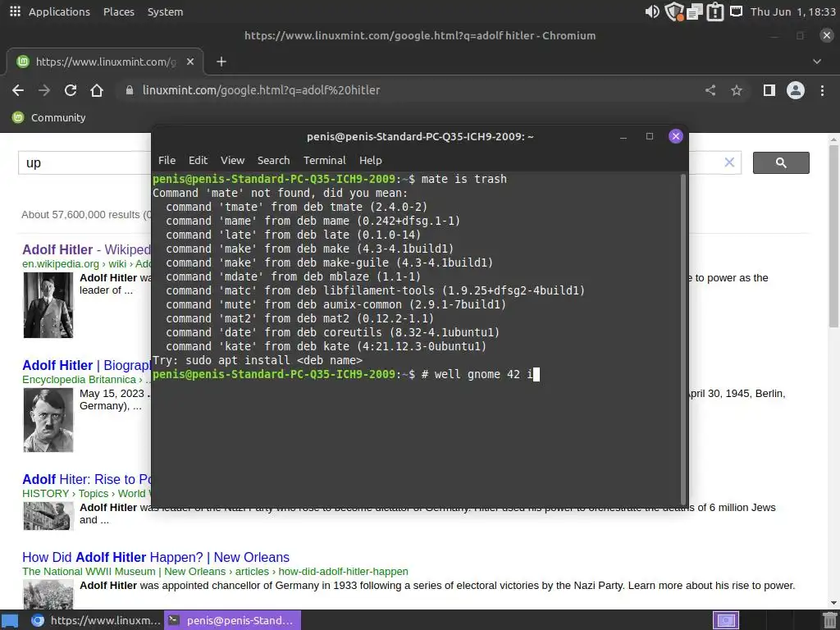Click the Wikipedia result portrait thumbnail

48,305
